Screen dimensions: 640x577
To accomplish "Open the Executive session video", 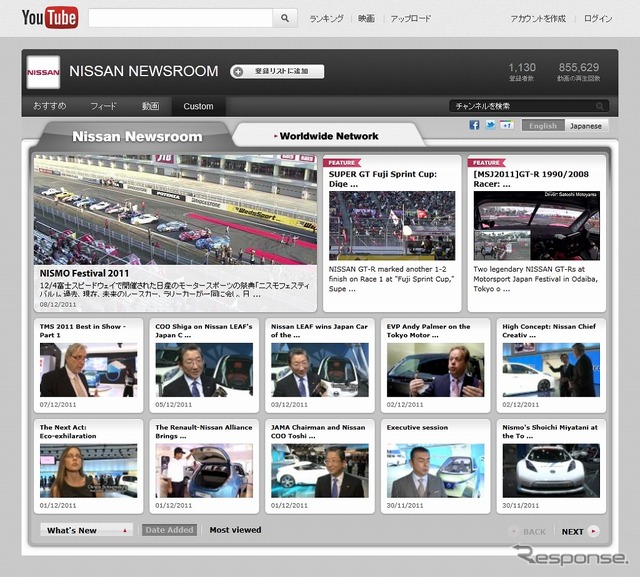I will (436, 470).
